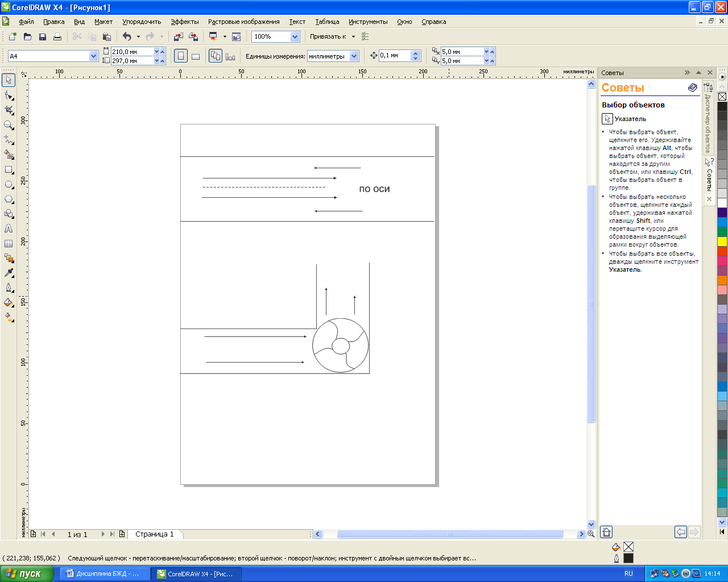Select the Crop tool in toolbox
Image resolution: width=728 pixels, height=582 pixels.
(9, 110)
